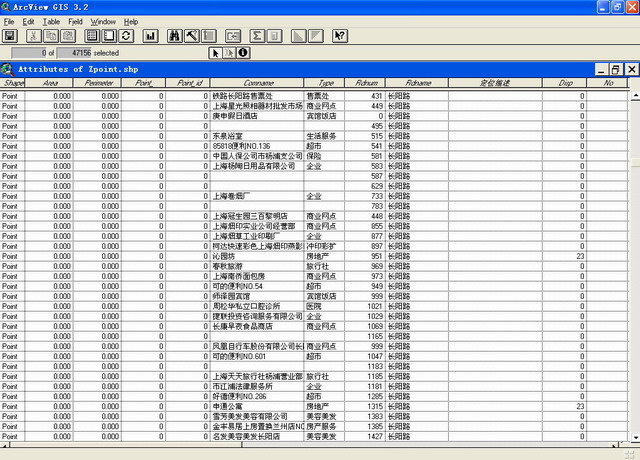Click the cell '好德便利NO.286'
Viewport: 640px width, 460px height.
click(x=257, y=396)
